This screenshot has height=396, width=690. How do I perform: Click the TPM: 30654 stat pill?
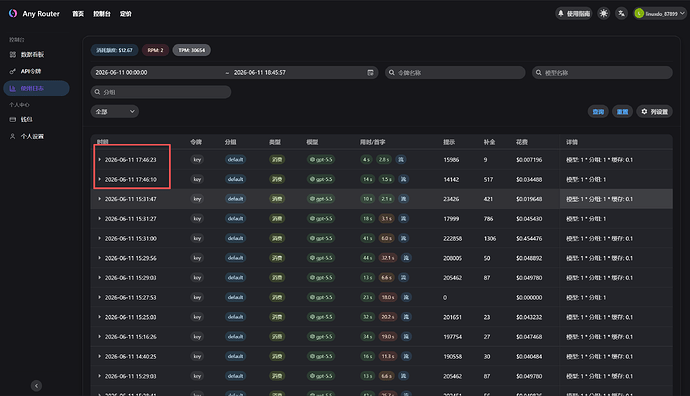click(x=191, y=50)
